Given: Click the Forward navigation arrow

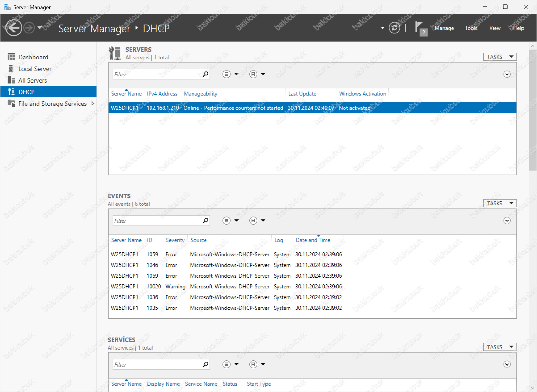Looking at the screenshot, I should tap(29, 28).
